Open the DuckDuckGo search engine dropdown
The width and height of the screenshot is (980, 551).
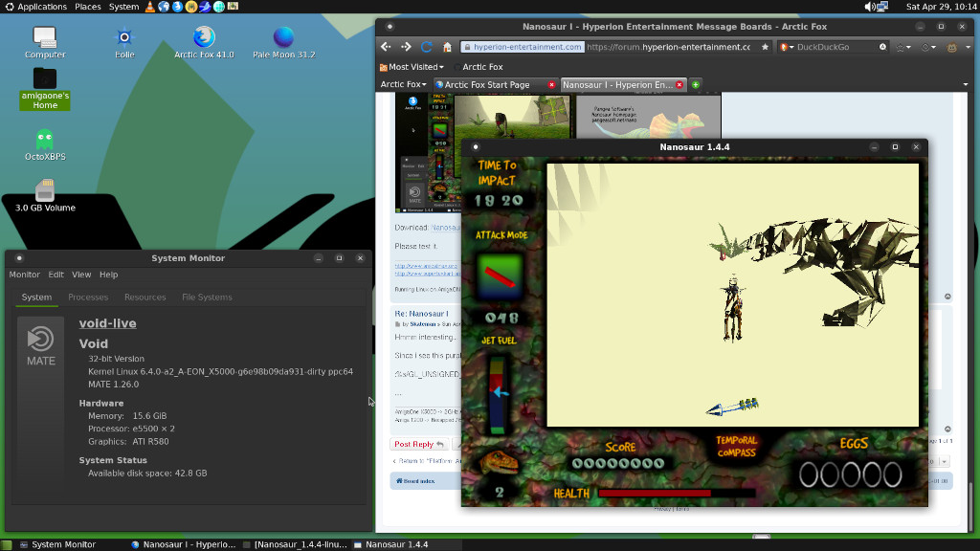point(787,47)
